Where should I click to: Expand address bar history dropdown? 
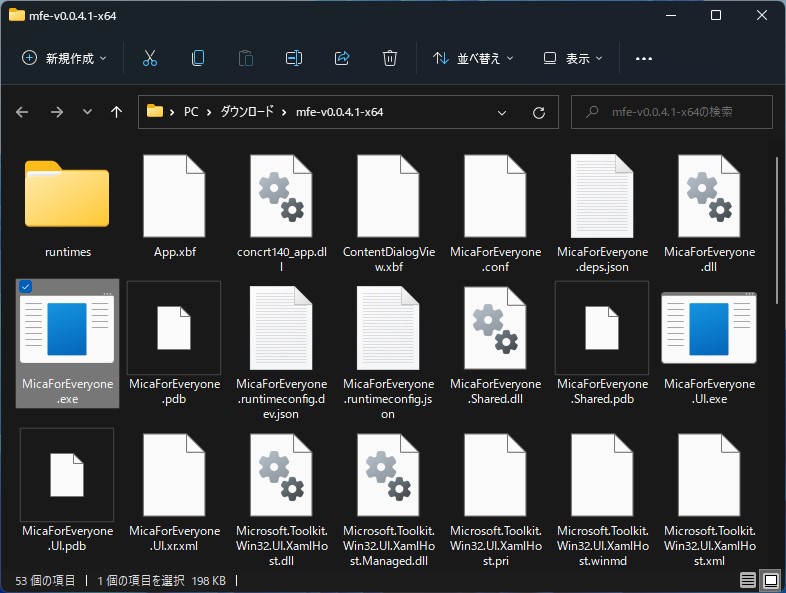[501, 113]
